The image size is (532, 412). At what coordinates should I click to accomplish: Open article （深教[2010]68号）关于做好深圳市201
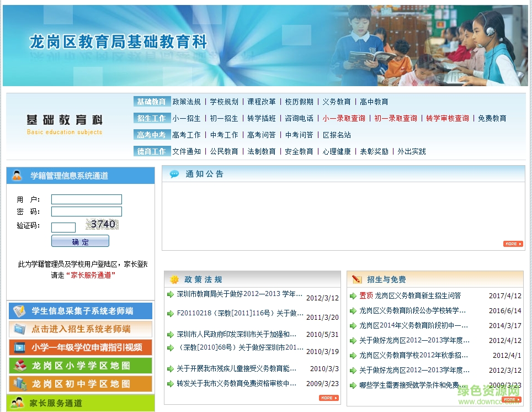[240, 347]
